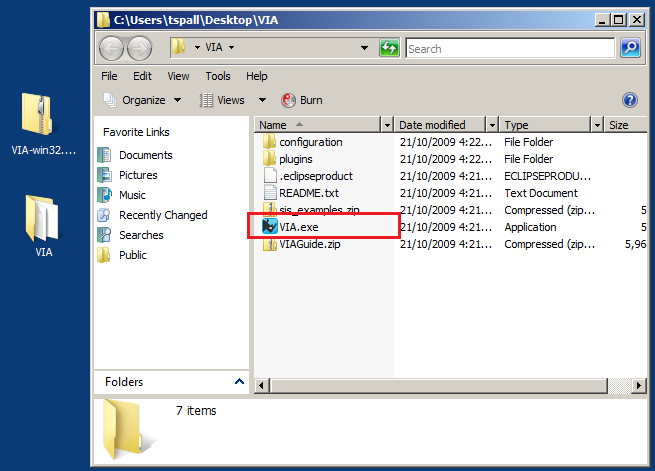Viewport: 655px width, 471px height.
Task: Open the Type column filter dropdown
Action: (x=597, y=125)
